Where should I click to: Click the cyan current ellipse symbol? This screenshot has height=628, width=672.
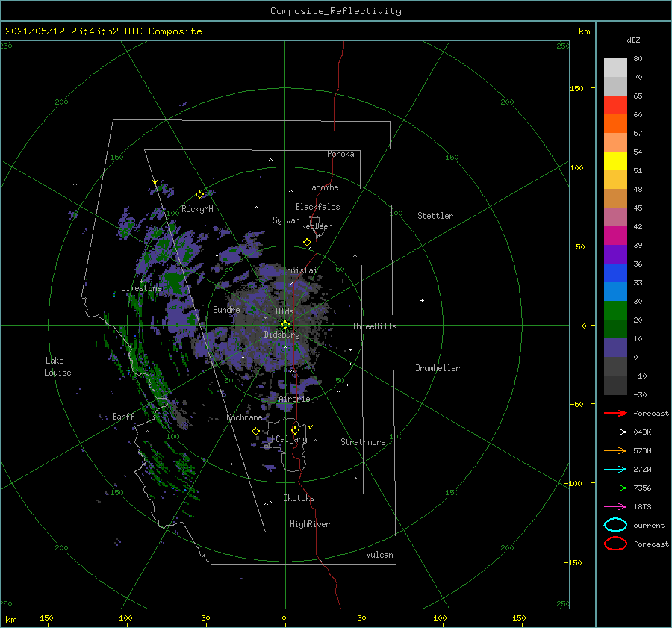615,525
